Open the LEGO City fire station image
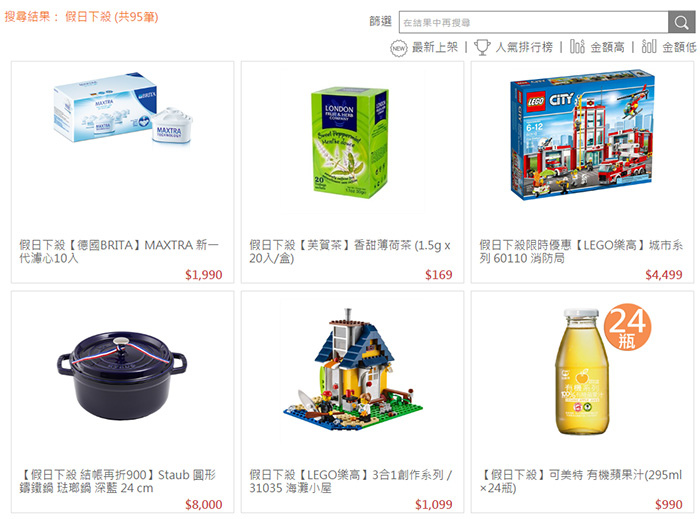The height and width of the screenshot is (519, 700). pyautogui.click(x=582, y=134)
